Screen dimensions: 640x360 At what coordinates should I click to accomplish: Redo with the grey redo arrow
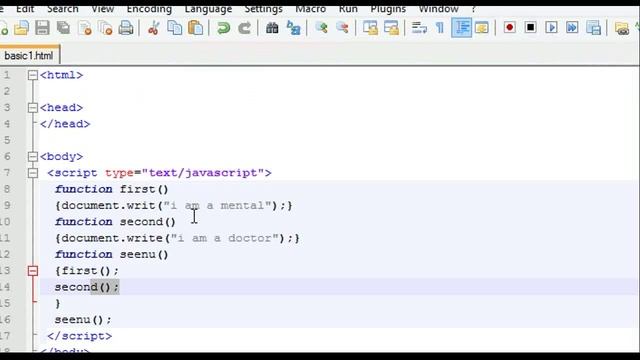click(244, 28)
